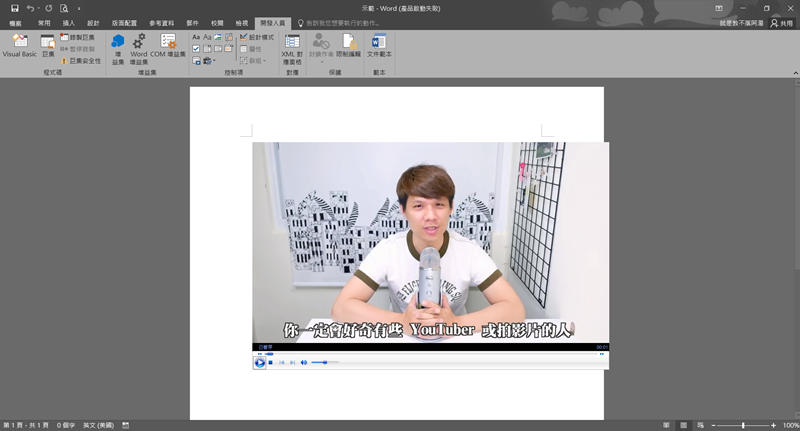Screen dimensions: 800x431
Task: Open the COM 增益集 dialog
Action: (168, 47)
